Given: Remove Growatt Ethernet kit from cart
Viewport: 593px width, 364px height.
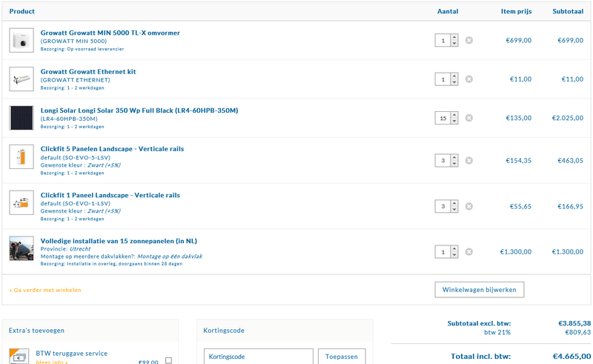Looking at the screenshot, I should tap(469, 79).
